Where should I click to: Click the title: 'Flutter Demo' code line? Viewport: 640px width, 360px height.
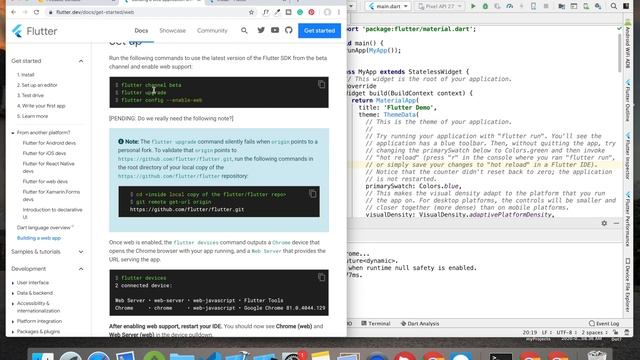398,108
